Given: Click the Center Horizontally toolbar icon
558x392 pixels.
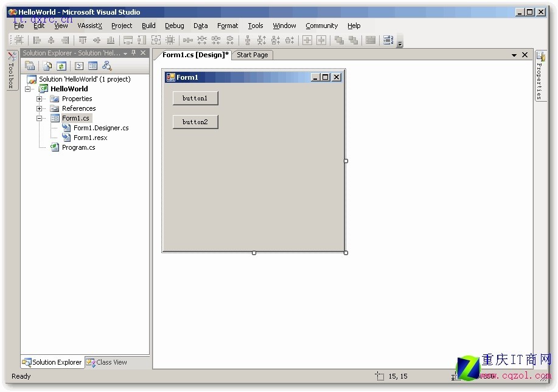Looking at the screenshot, I should [307, 40].
